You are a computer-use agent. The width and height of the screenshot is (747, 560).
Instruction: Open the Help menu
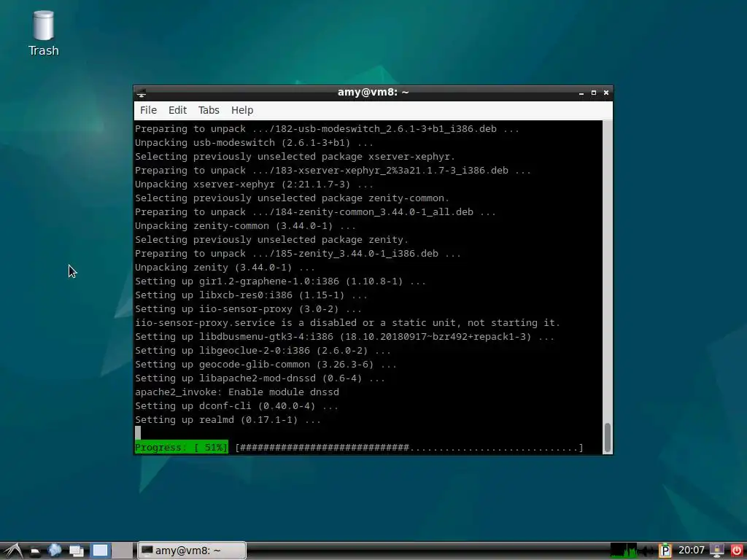[242, 110]
